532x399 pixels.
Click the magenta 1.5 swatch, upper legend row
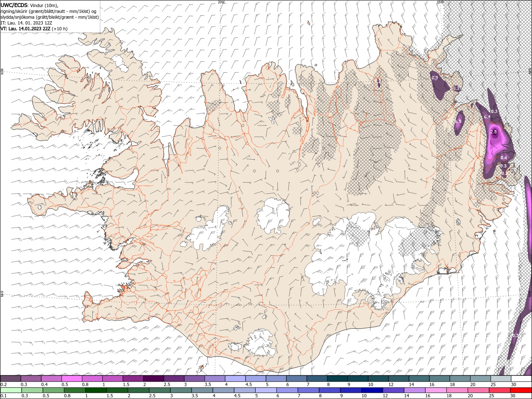133,378
